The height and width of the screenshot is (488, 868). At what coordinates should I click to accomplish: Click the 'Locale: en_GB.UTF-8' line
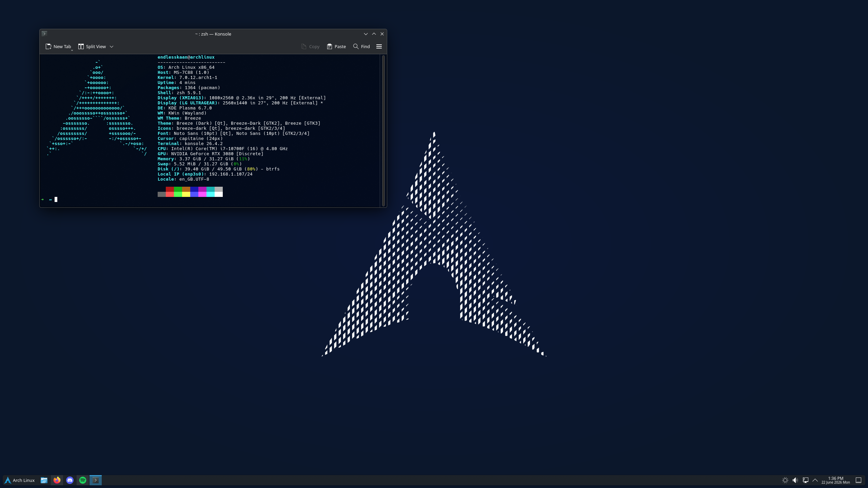pos(183,179)
